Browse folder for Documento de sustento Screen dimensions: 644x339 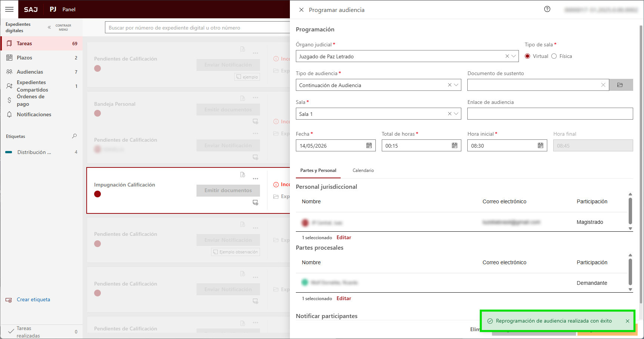click(620, 85)
